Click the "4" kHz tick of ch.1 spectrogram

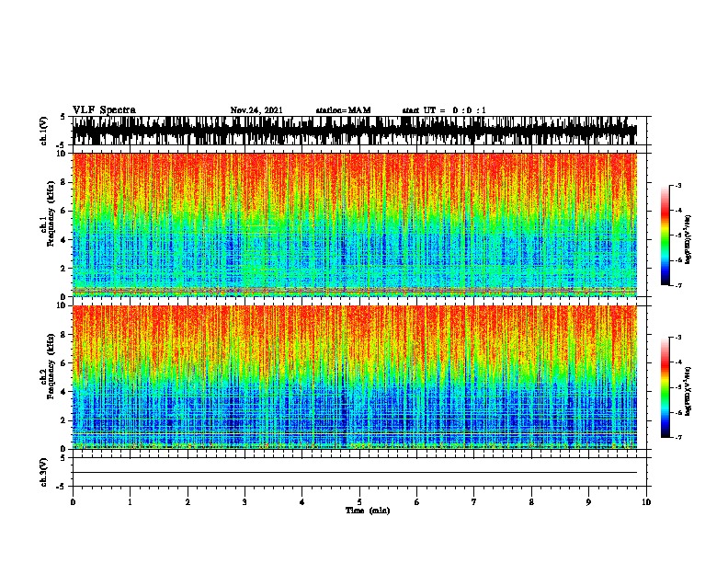click(64, 240)
